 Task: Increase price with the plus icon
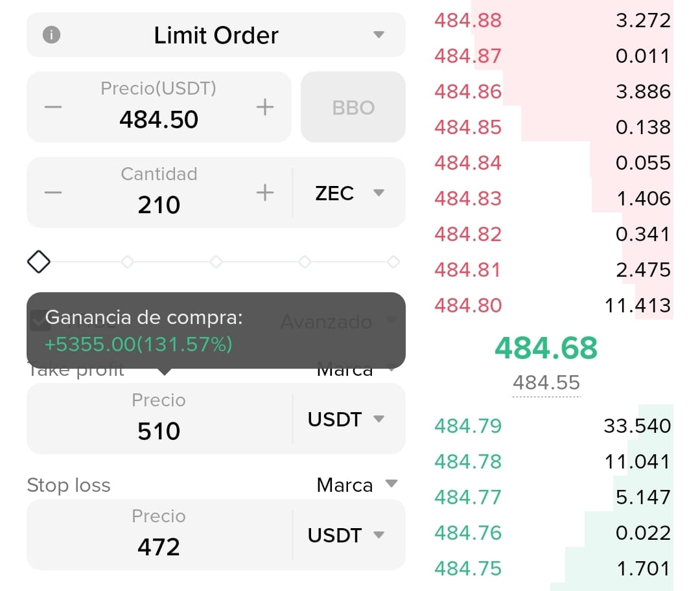pyautogui.click(x=264, y=107)
